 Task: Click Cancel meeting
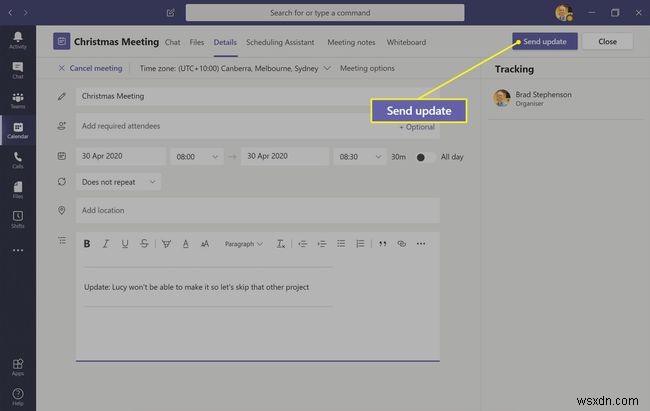coord(90,68)
